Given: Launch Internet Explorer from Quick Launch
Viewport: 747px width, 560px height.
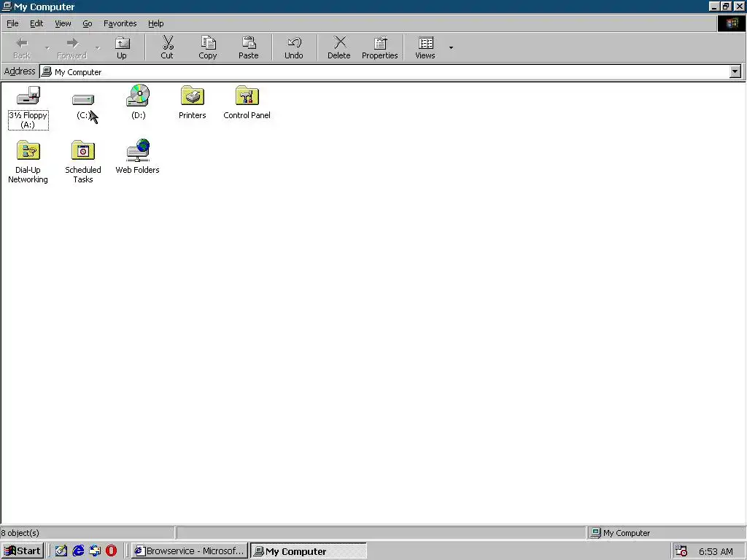Looking at the screenshot, I should [78, 551].
